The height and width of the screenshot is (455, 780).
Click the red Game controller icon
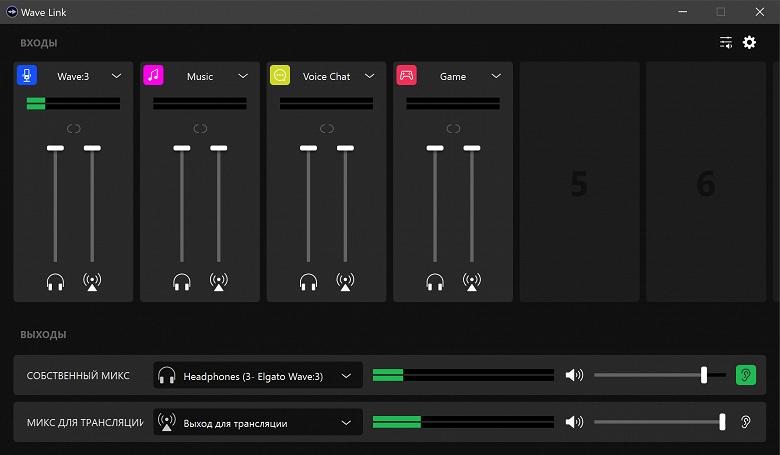tap(406, 76)
